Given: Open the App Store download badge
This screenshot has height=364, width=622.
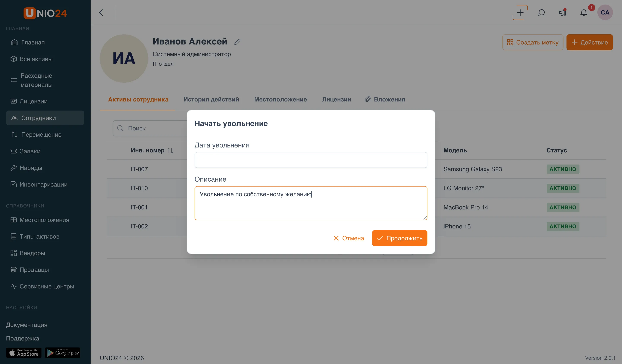Looking at the screenshot, I should pyautogui.click(x=24, y=353).
